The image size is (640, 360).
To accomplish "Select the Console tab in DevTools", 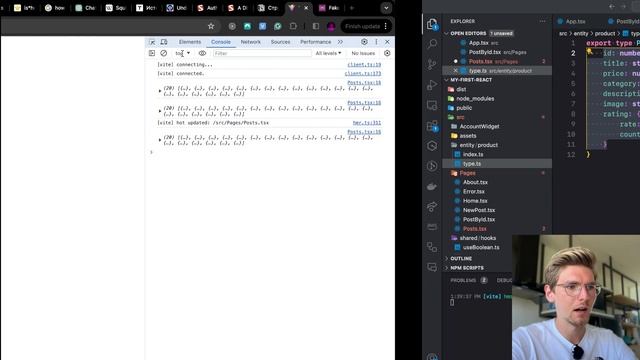I will coord(221,42).
